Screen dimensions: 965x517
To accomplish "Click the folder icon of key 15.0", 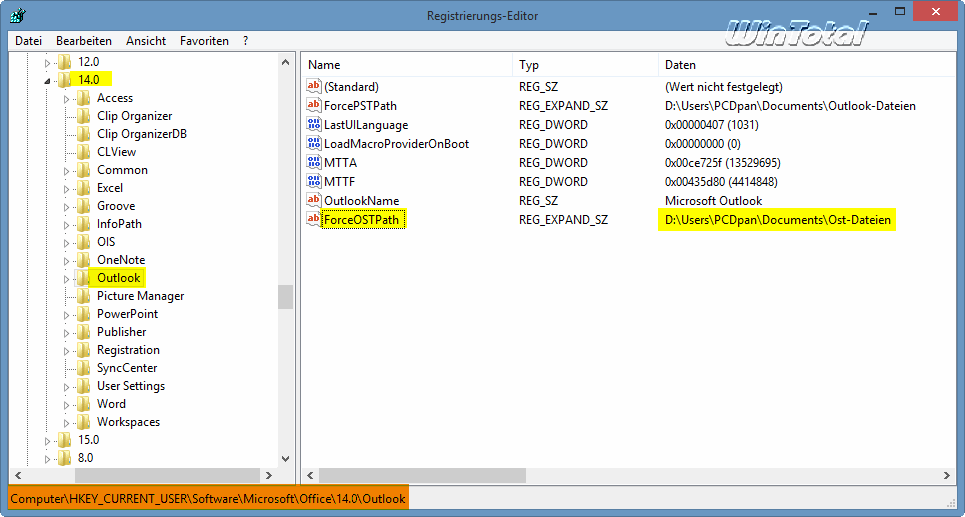I will [x=65, y=440].
